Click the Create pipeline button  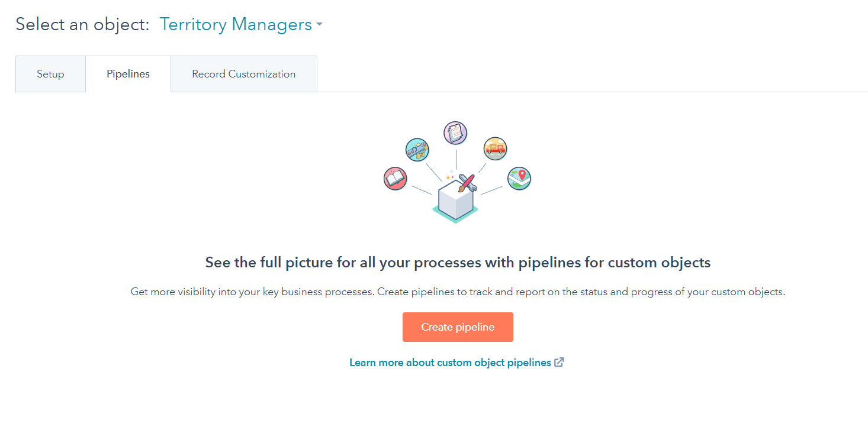(457, 326)
